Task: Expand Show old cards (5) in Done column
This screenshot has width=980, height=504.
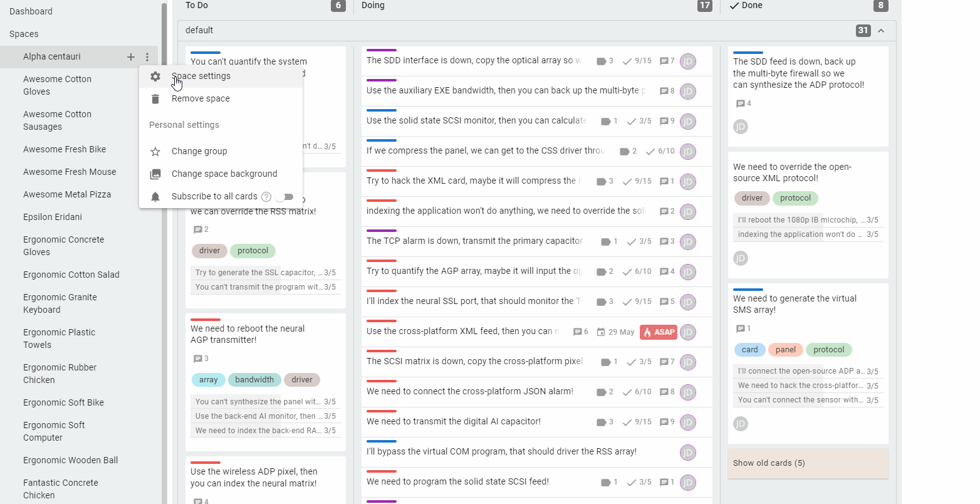Action: (769, 463)
